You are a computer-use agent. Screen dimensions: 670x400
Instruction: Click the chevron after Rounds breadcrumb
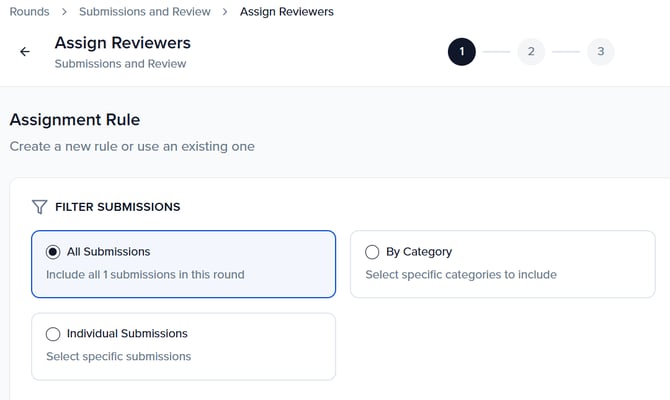coord(64,12)
